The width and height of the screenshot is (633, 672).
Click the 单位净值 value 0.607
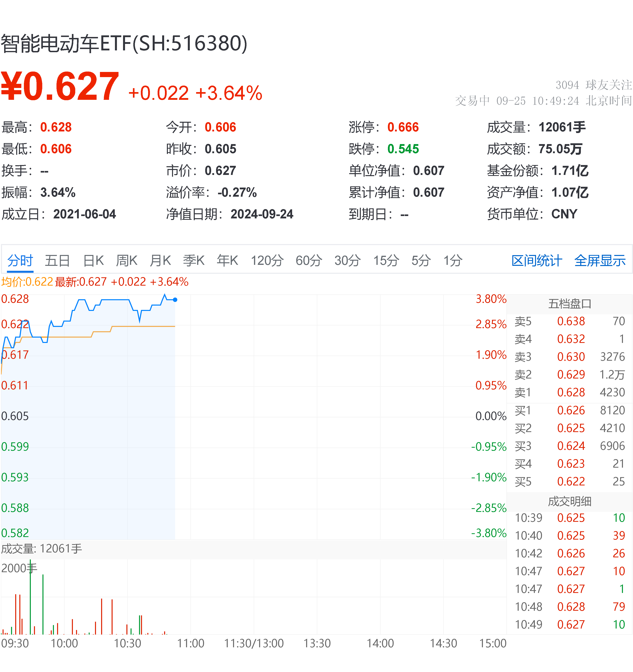tap(429, 171)
